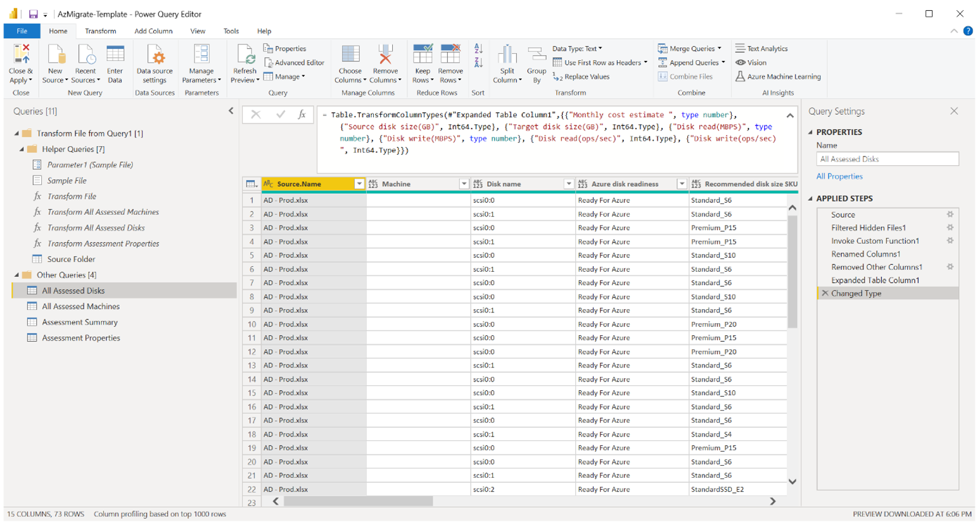This screenshot has width=980, height=524.
Task: Click the Close & Apply icon
Action: tap(21, 54)
